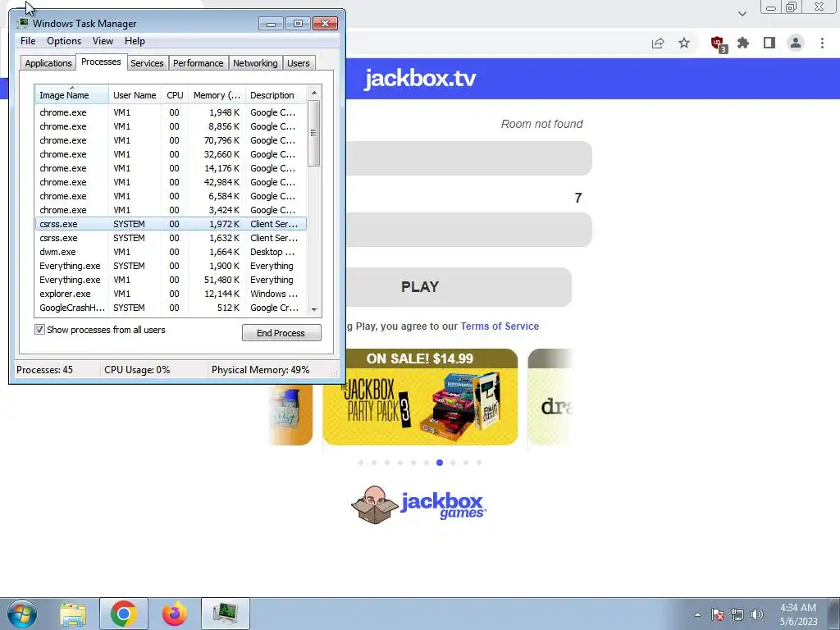
Task: Sort by the User Name column header
Action: [135, 95]
